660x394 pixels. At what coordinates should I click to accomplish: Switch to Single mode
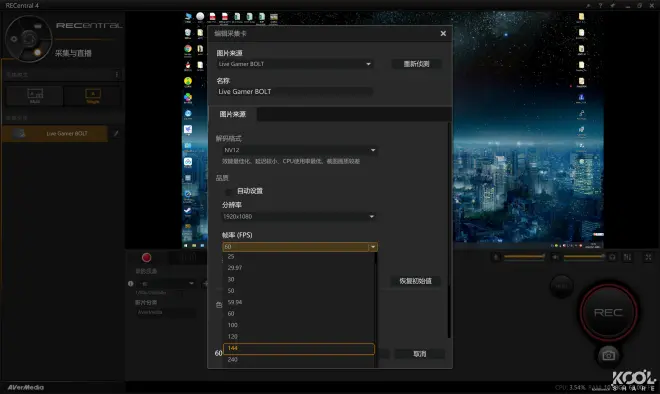(x=93, y=96)
